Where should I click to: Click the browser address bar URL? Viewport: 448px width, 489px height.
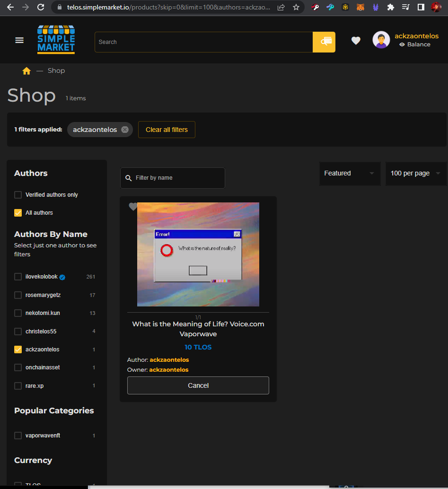[168, 7]
